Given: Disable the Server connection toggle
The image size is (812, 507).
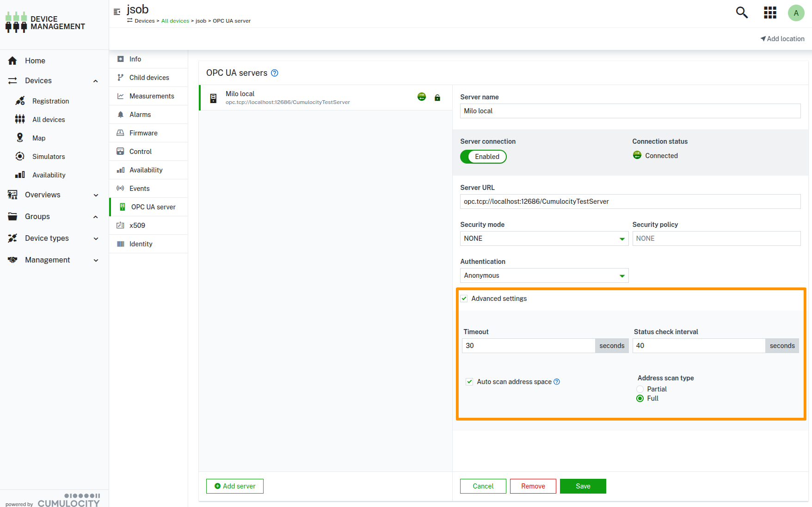Looking at the screenshot, I should click(483, 157).
